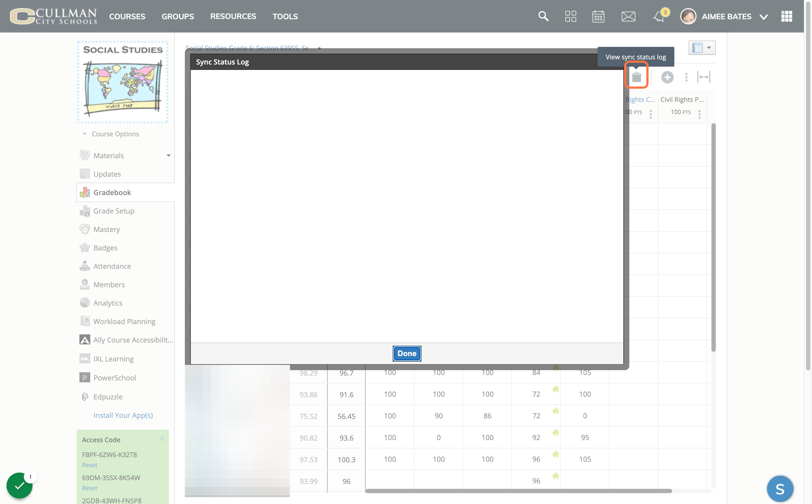Click the add plus icon in gradebook toolbar
The image size is (812, 504).
tap(667, 77)
